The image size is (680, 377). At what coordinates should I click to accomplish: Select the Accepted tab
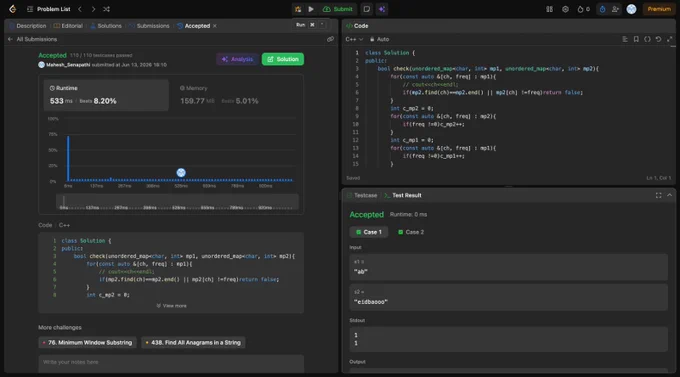point(193,26)
